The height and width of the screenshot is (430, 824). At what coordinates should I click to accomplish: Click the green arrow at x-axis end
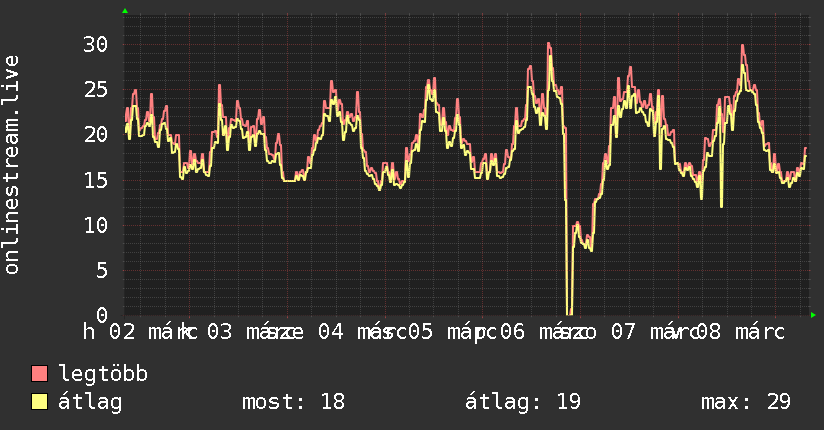click(x=813, y=315)
